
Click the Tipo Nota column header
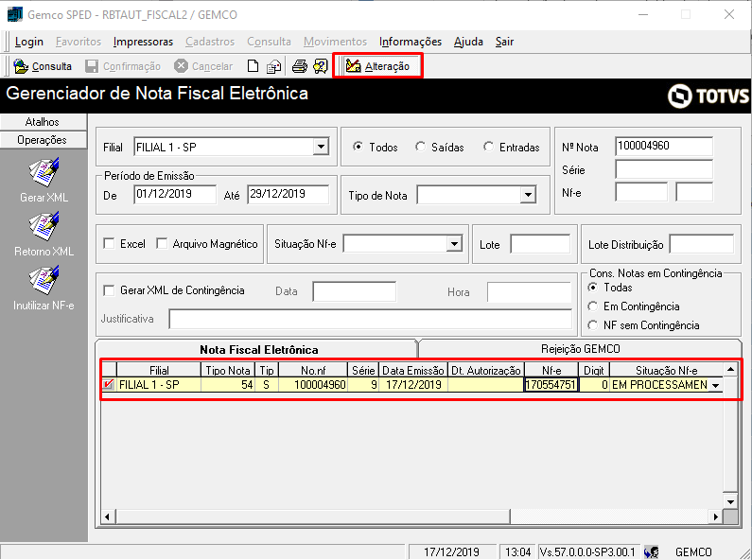pyautogui.click(x=228, y=370)
